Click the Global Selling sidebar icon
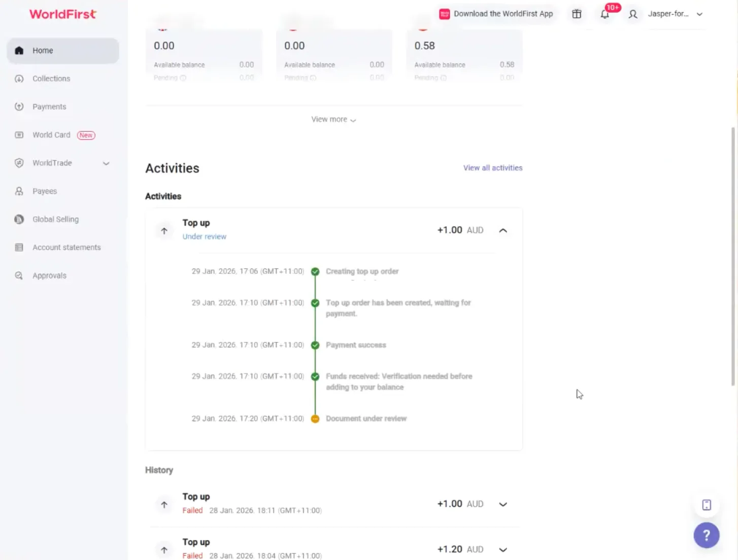Viewport: 738px width, 560px height. tap(19, 219)
